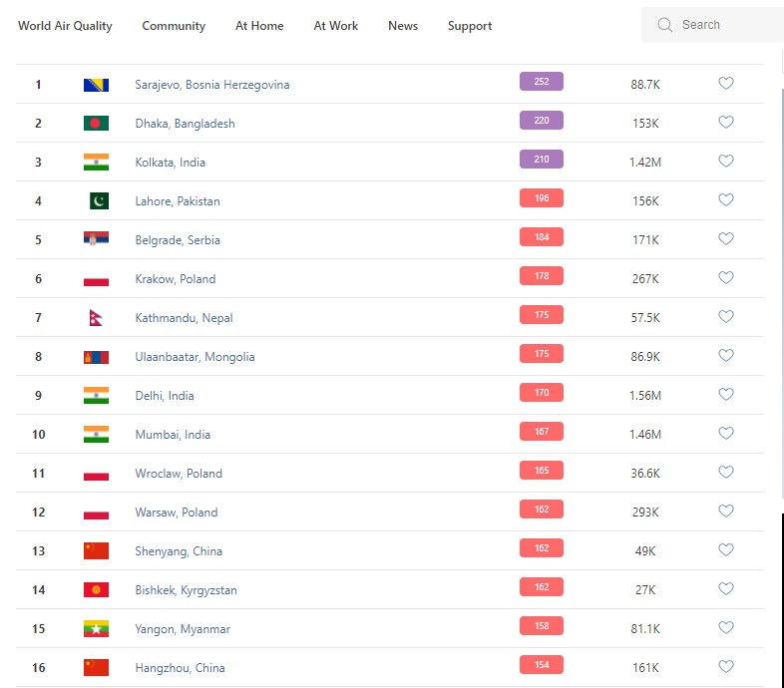Open the Community menu item
Screen dimensions: 784x688
174,26
